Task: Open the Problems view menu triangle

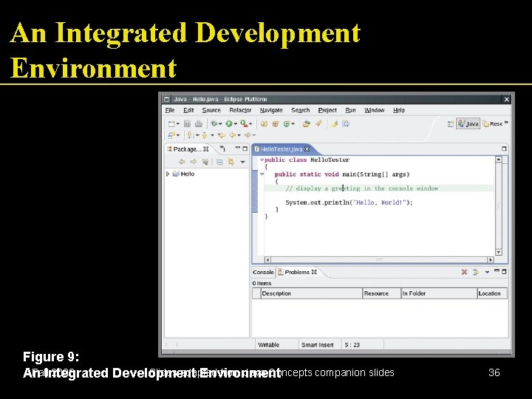Action: 487,272
